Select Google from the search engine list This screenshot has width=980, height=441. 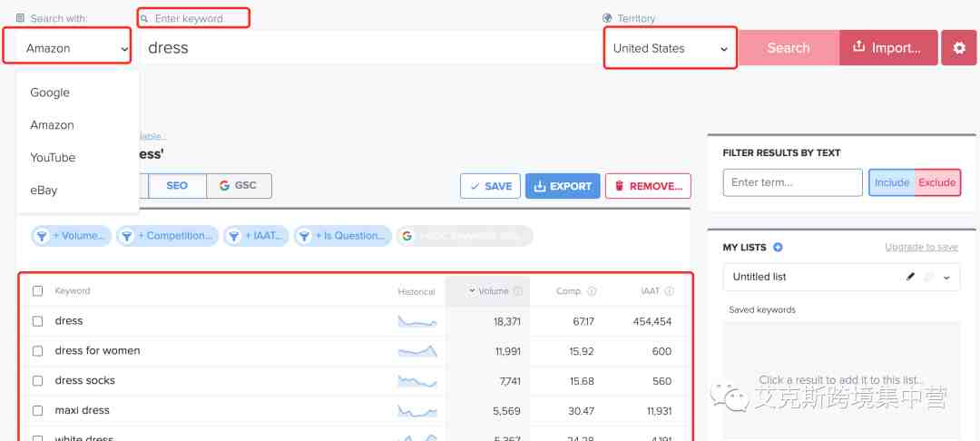[50, 93]
